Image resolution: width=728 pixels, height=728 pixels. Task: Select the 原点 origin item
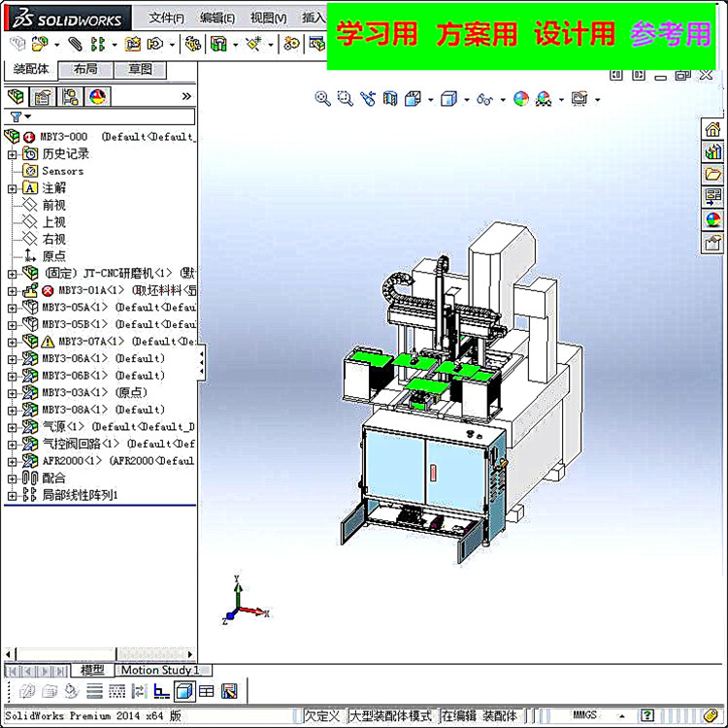53,256
